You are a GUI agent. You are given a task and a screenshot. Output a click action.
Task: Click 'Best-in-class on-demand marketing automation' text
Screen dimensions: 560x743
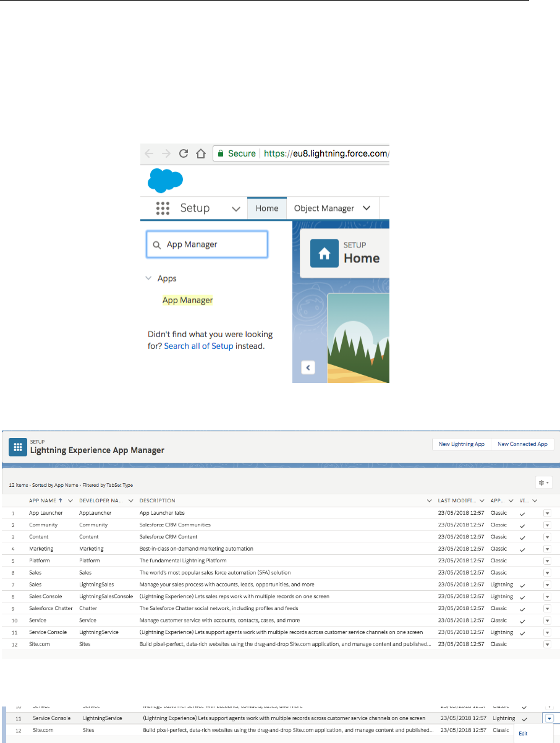[196, 549]
